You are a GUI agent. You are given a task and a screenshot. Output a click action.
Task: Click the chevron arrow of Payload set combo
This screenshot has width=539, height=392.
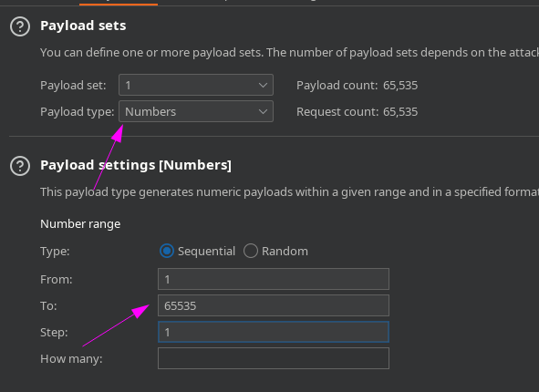click(x=263, y=85)
